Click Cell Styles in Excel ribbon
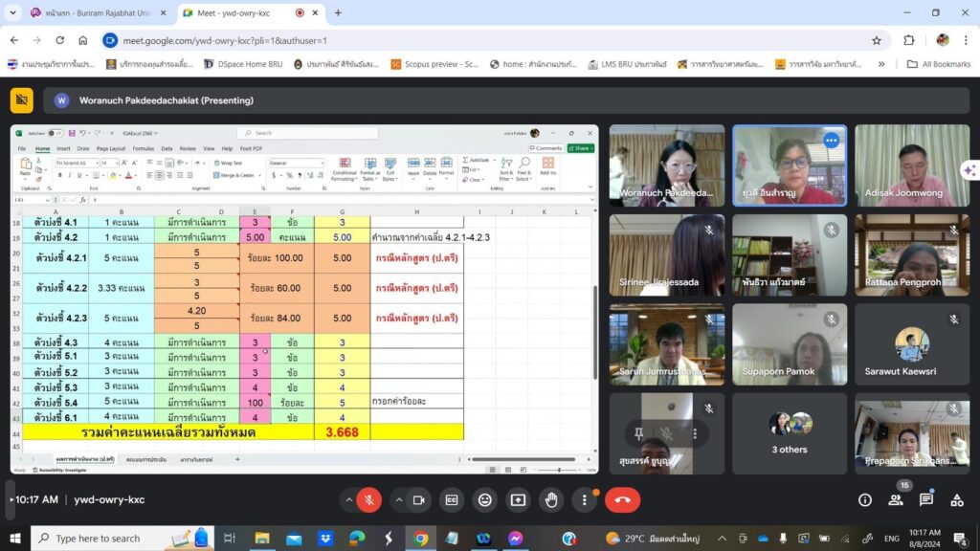Image resolution: width=980 pixels, height=551 pixels. click(x=390, y=169)
